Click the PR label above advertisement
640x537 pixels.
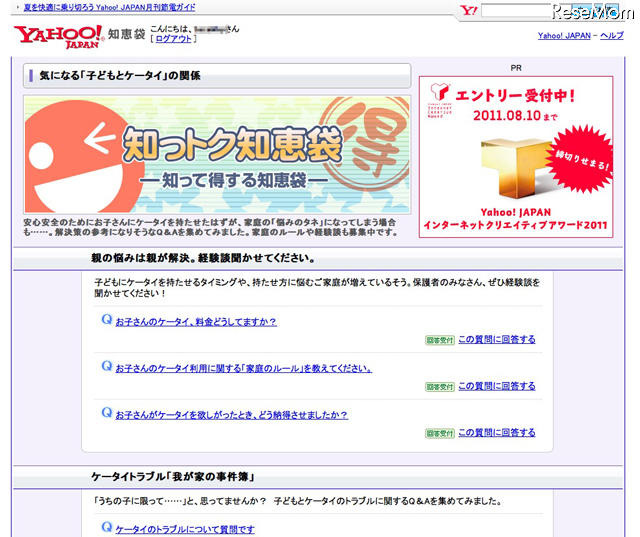(516, 68)
